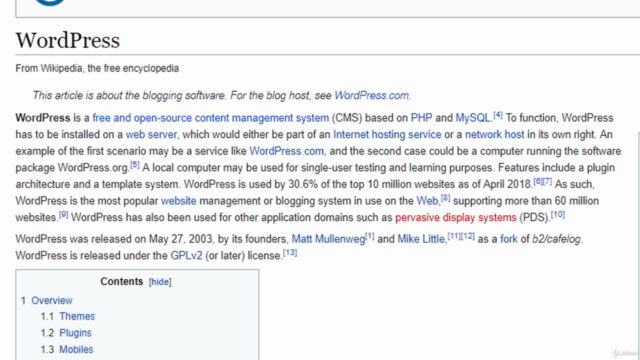Follow the fork link

pyautogui.click(x=509, y=239)
